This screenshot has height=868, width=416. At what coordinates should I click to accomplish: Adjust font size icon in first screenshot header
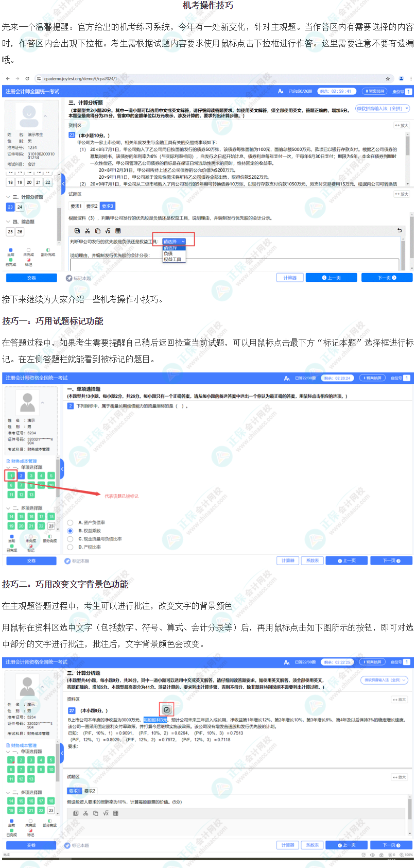coord(281,91)
